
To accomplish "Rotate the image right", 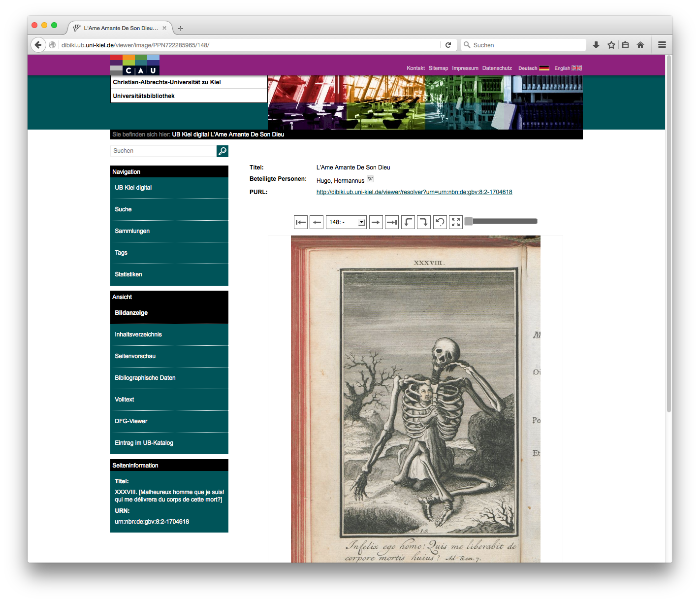I will 424,222.
